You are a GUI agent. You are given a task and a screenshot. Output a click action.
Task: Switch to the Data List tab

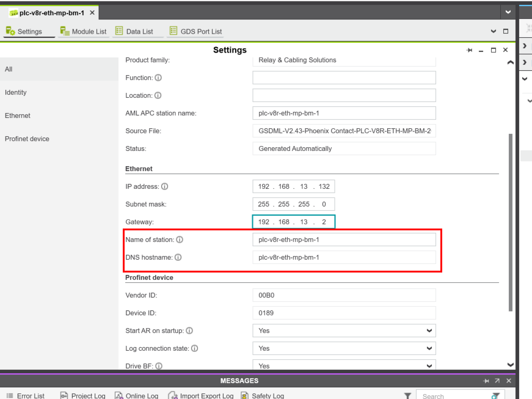pyautogui.click(x=134, y=31)
